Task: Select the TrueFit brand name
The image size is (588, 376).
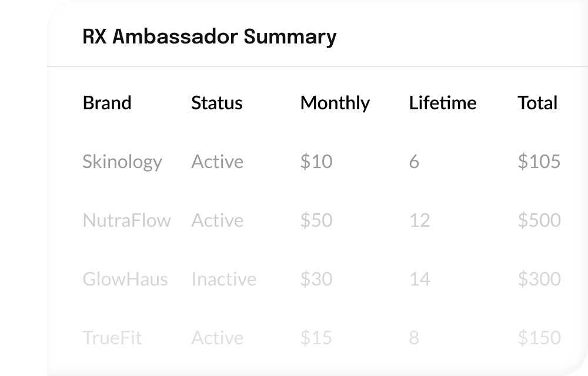Action: coord(112,338)
